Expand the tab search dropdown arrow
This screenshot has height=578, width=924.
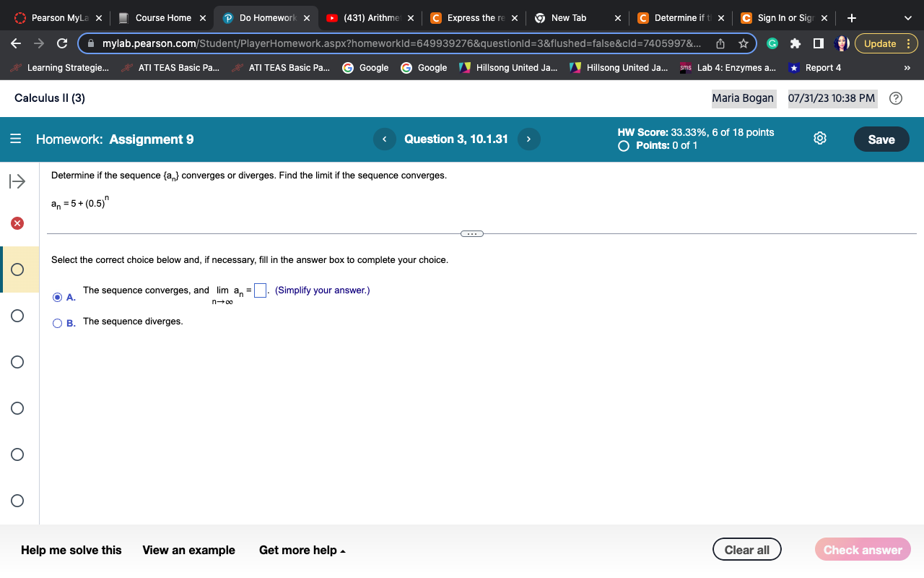[x=907, y=17]
